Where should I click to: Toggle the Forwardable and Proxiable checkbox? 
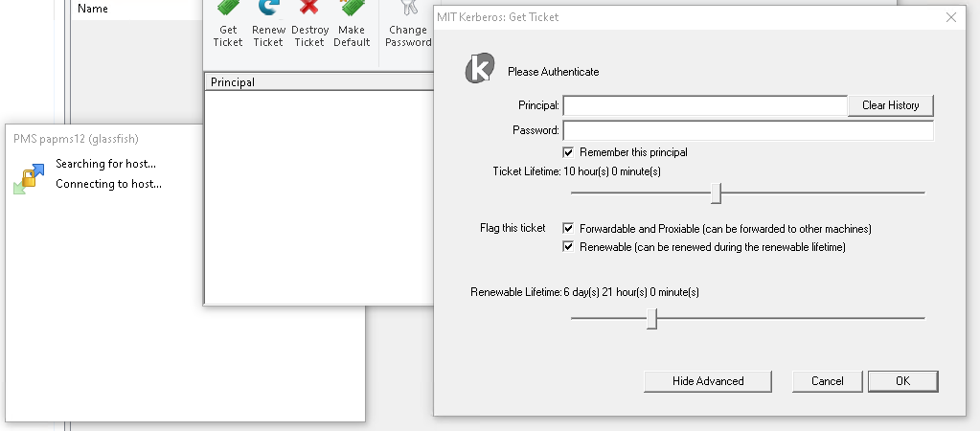tap(569, 229)
